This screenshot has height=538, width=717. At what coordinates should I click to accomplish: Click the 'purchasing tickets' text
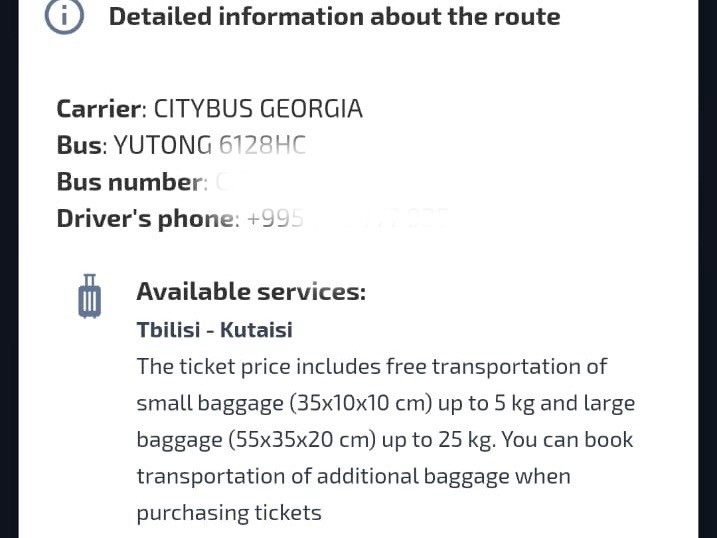tap(229, 513)
